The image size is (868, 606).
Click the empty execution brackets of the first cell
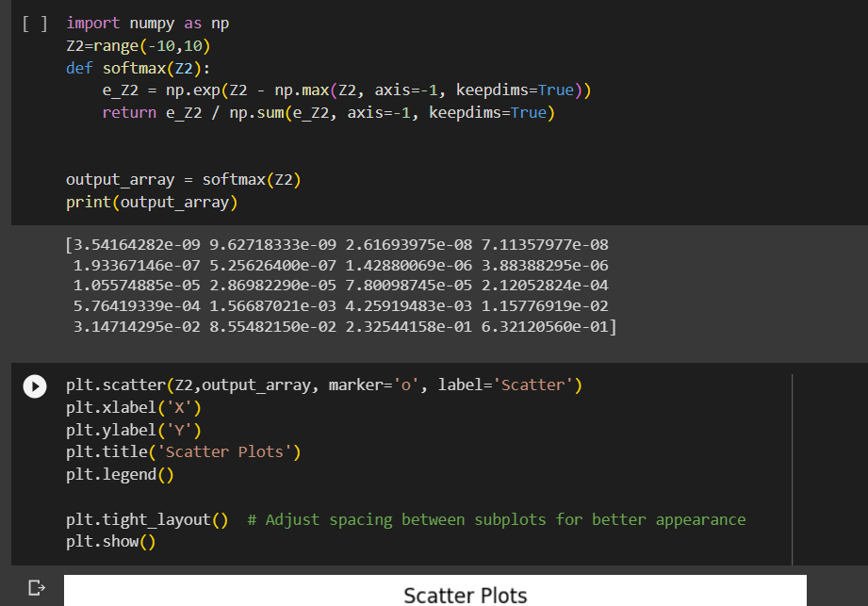click(33, 23)
